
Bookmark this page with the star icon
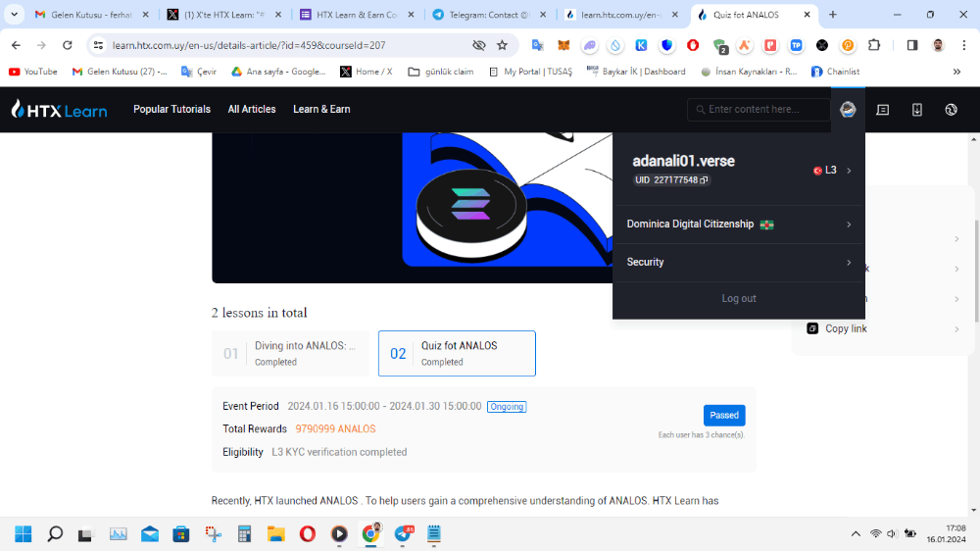(502, 45)
